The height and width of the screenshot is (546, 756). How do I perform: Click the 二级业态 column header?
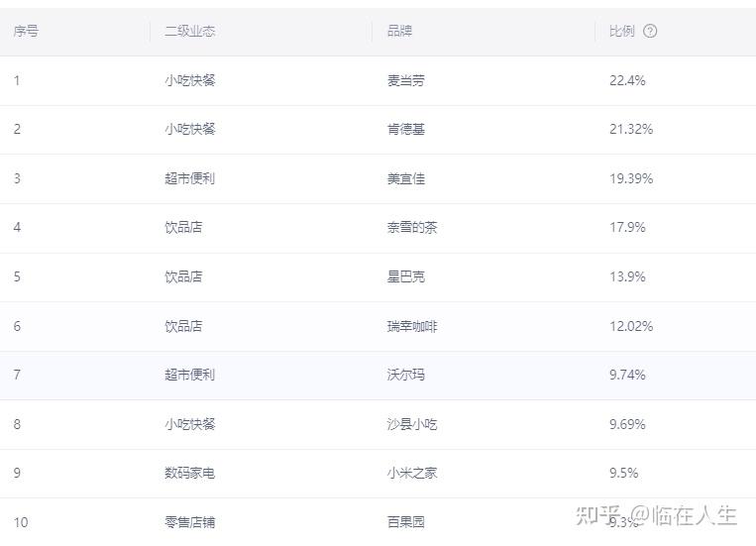pyautogui.click(x=190, y=32)
